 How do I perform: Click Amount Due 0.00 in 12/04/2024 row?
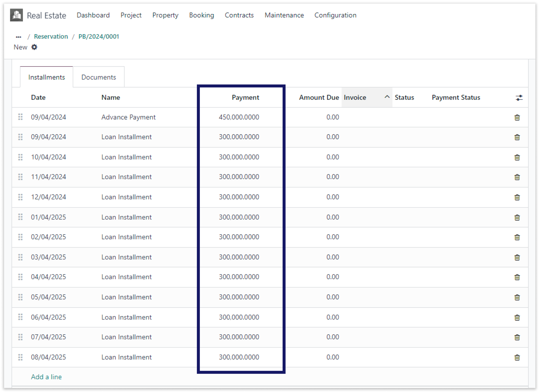(333, 197)
